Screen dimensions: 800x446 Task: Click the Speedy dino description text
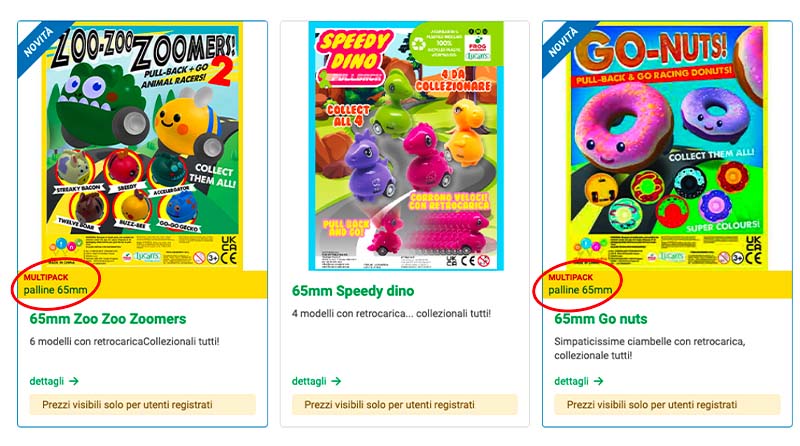pyautogui.click(x=391, y=314)
